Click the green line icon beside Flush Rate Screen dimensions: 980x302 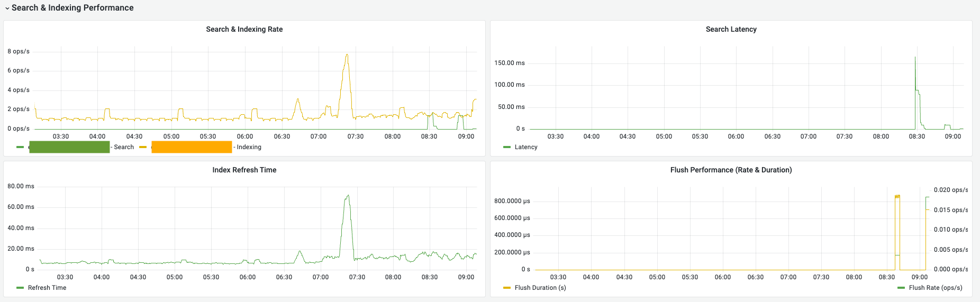(x=901, y=288)
